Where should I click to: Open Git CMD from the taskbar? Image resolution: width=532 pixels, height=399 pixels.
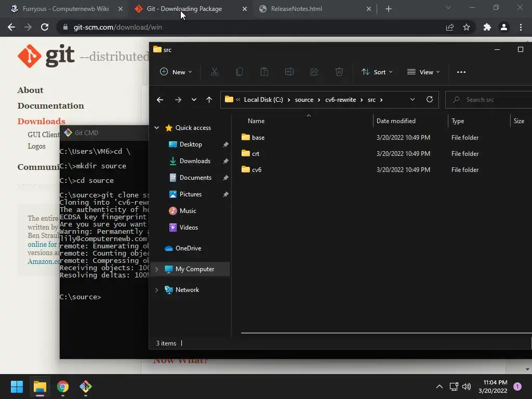point(86,387)
